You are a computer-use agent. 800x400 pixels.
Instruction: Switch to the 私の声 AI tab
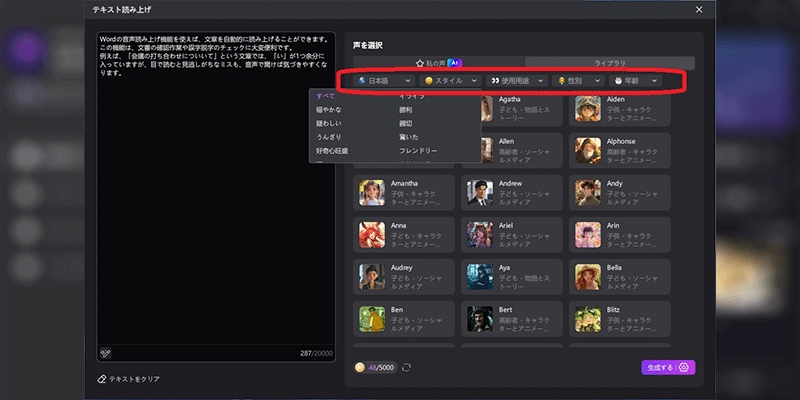click(x=439, y=63)
